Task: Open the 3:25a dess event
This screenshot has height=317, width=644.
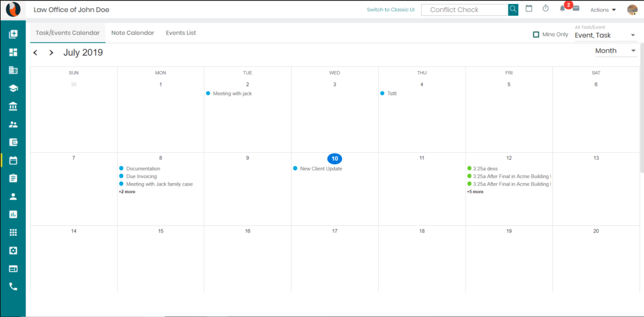Action: point(482,169)
